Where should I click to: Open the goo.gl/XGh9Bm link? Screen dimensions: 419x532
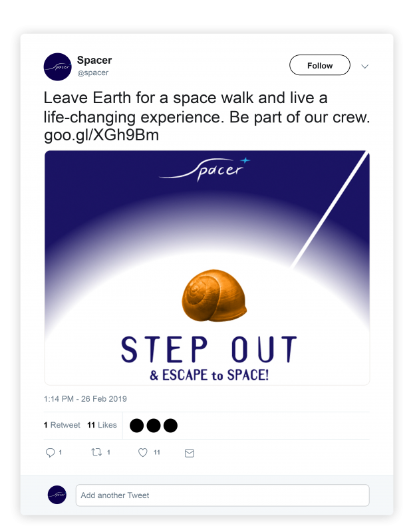coord(101,135)
